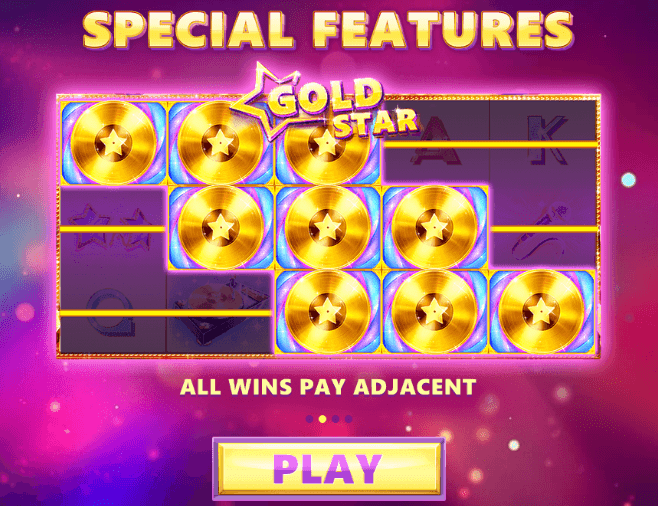Select the first pagination dot

coord(310,419)
